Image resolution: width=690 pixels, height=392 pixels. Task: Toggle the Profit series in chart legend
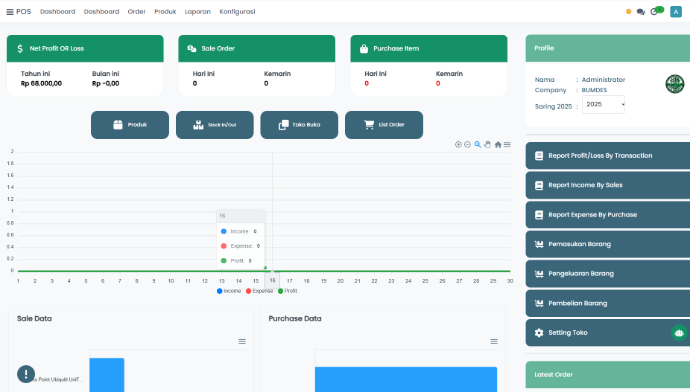click(x=288, y=291)
